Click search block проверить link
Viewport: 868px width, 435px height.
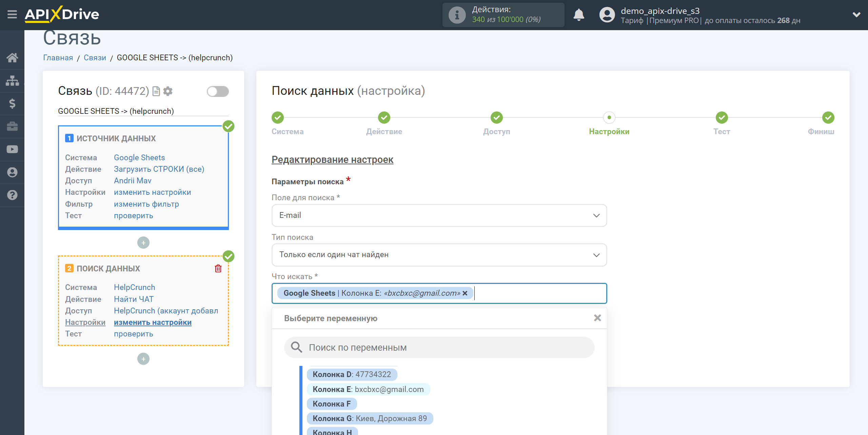(134, 334)
